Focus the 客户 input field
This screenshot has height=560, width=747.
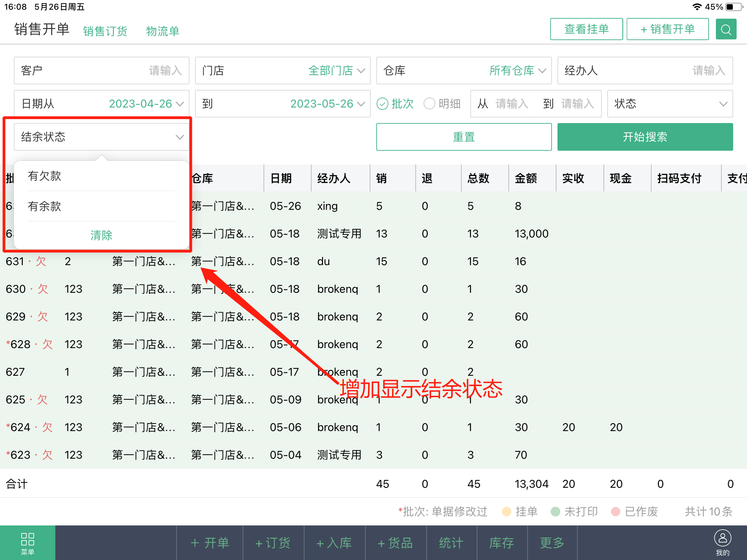pos(102,71)
